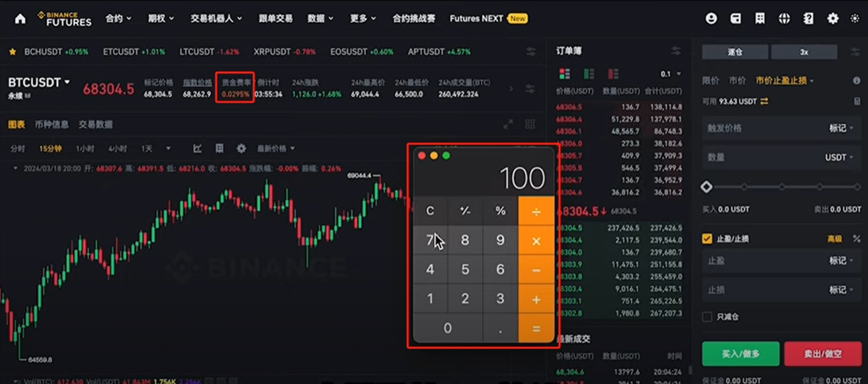Show sell-orders-only order book view
Screen dimensions: 868x384
[x=613, y=74]
